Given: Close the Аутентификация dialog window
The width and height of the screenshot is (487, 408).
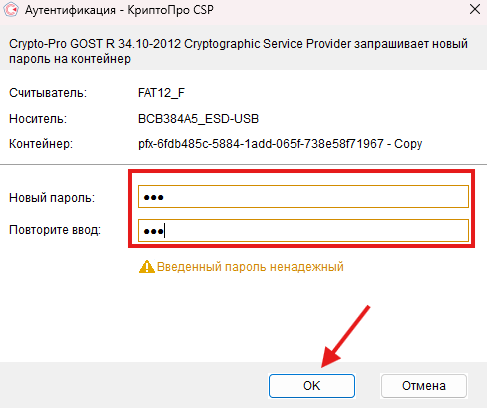Looking at the screenshot, I should click(x=475, y=9).
